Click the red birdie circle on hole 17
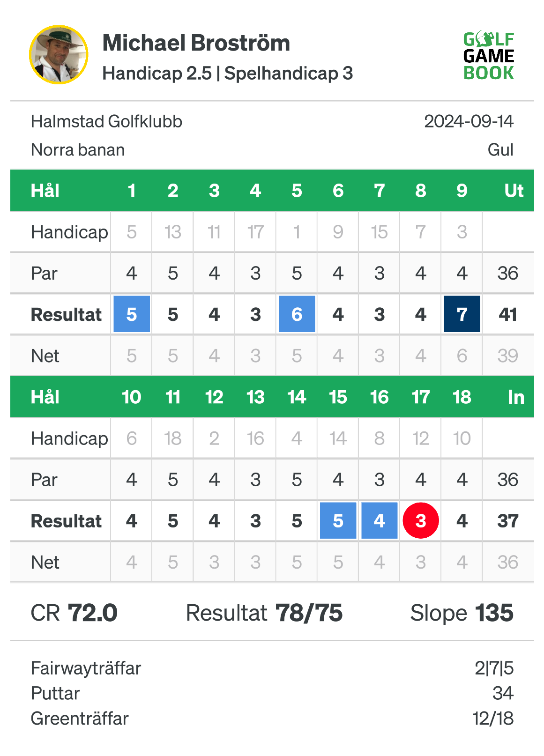 point(421,520)
